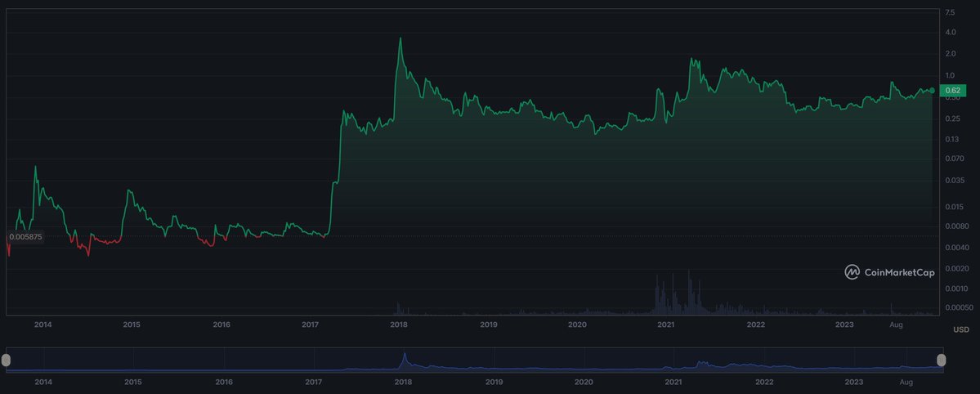
Task: Click the 0.00050 label on the price axis
Action: (956, 307)
